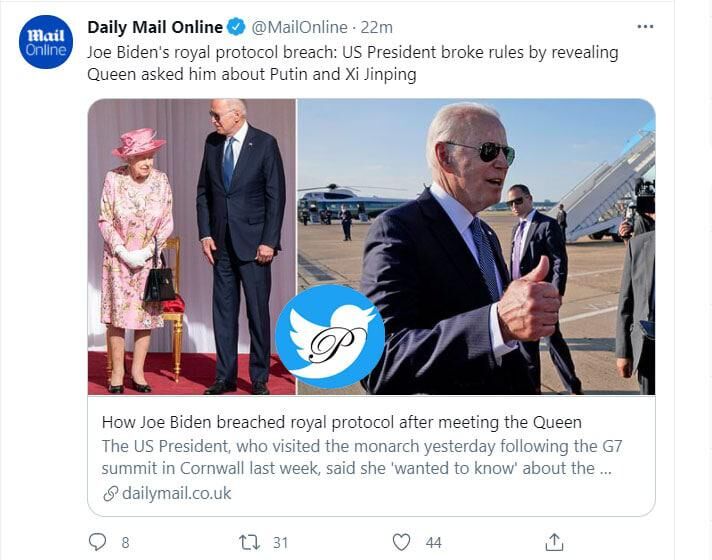Screen dimensions: 712x560
Task: Click the reply count 8
Action: point(126,542)
